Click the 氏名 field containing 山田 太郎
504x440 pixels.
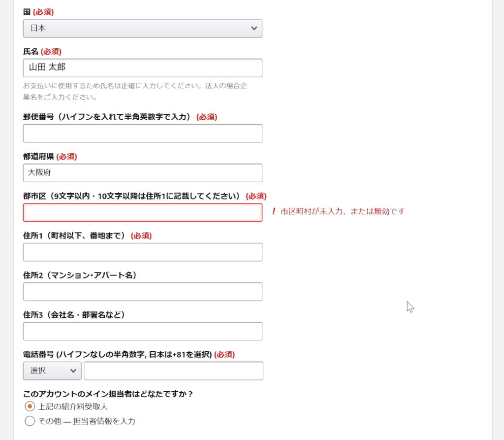coord(142,68)
